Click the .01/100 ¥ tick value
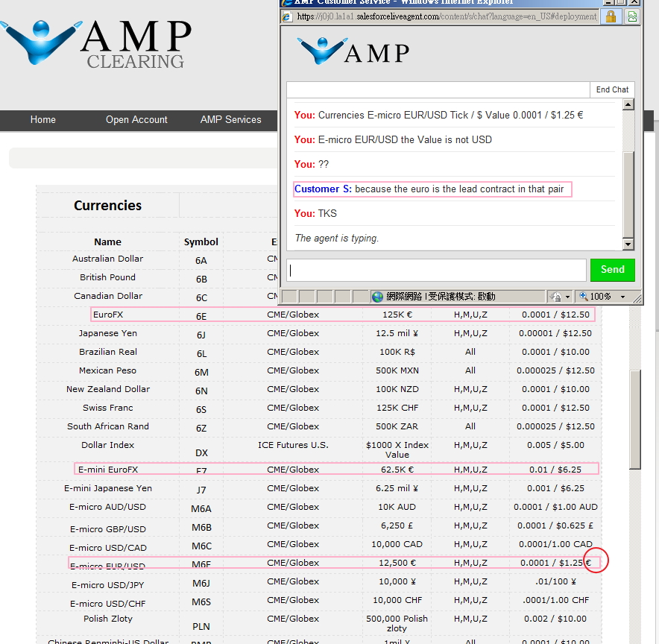This screenshot has height=644, width=659. (555, 581)
